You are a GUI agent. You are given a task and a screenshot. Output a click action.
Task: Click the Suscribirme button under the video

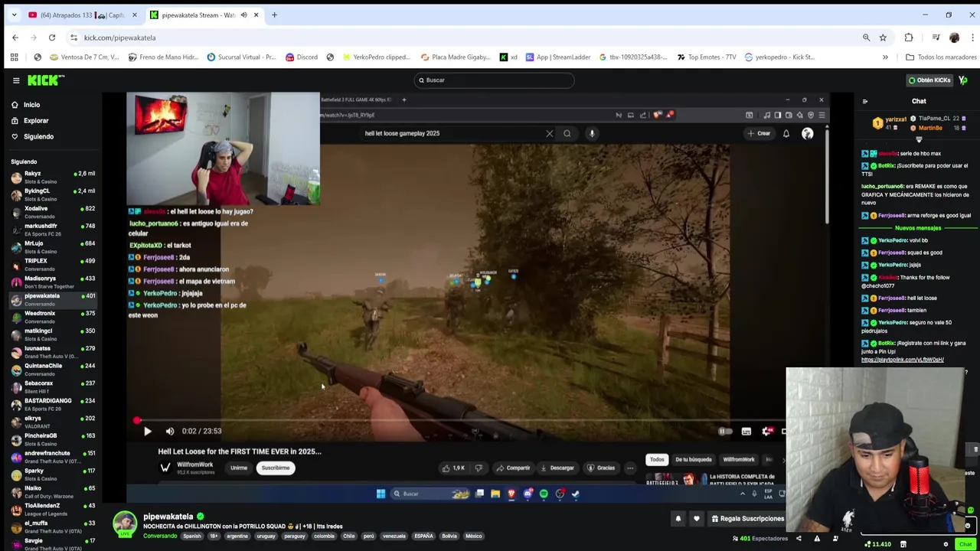[276, 468]
